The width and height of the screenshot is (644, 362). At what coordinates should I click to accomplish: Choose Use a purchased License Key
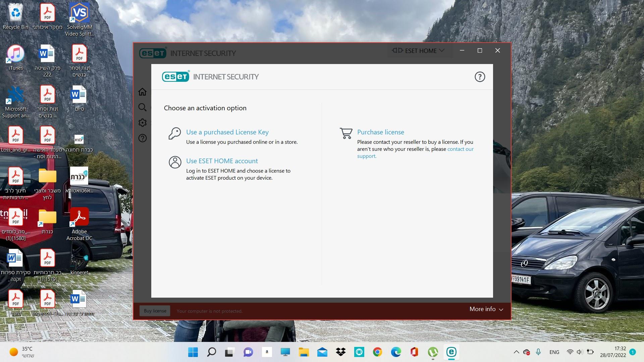227,132
